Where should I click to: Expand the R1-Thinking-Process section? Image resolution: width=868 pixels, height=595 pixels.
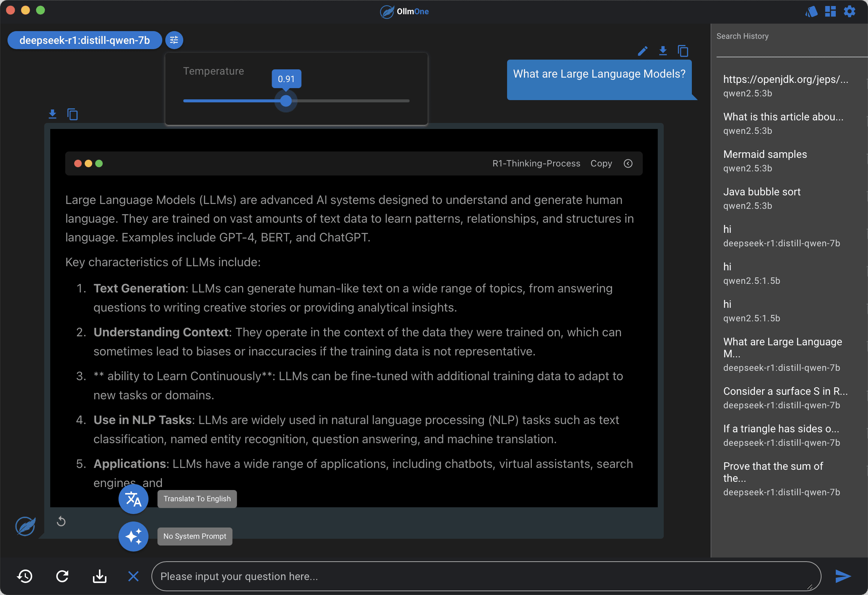coord(536,163)
